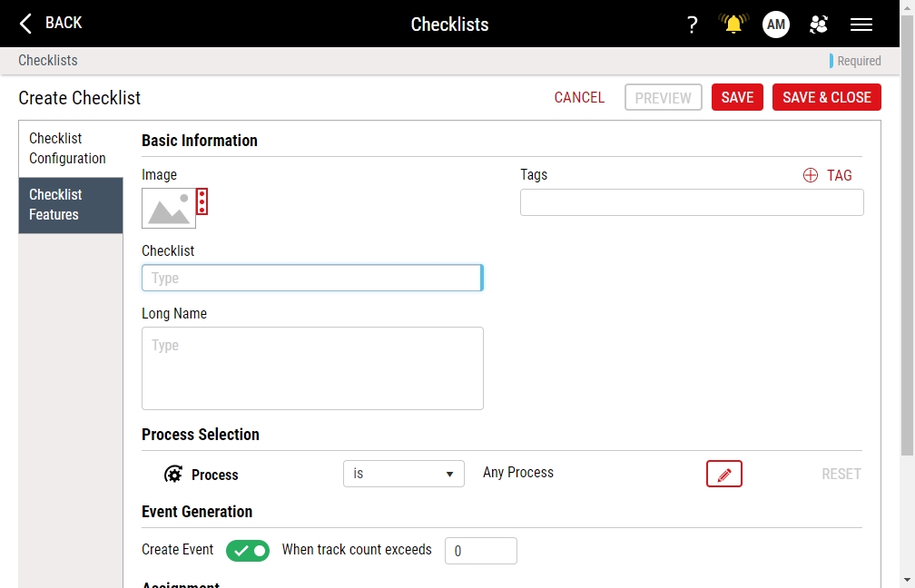The image size is (915, 588).
Task: Click the PREVIEW button
Action: click(664, 97)
